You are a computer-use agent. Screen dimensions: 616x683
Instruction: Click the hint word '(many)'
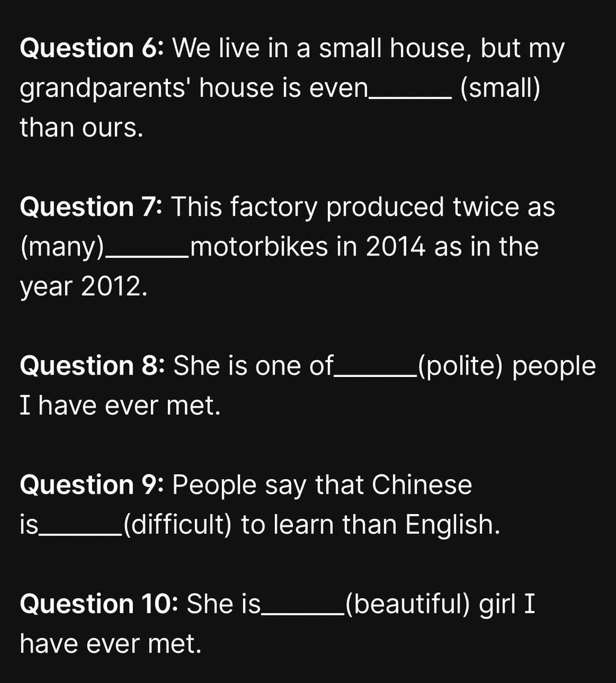(x=63, y=247)
